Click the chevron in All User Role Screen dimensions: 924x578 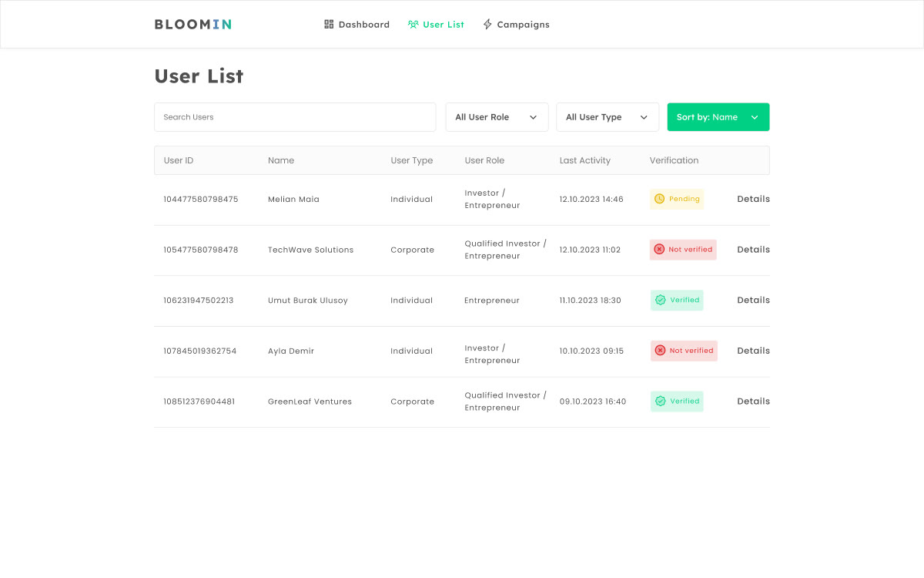coord(533,117)
